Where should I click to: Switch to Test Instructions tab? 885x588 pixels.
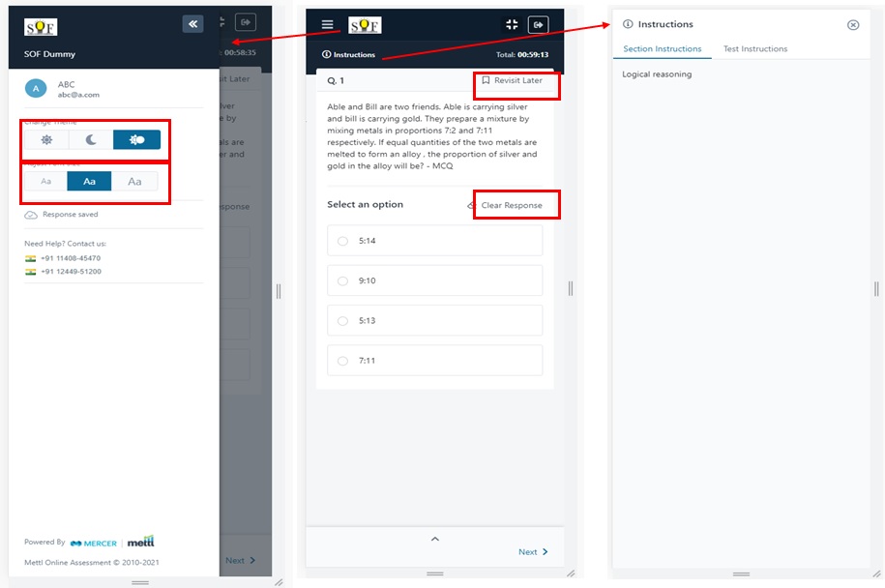pos(754,49)
